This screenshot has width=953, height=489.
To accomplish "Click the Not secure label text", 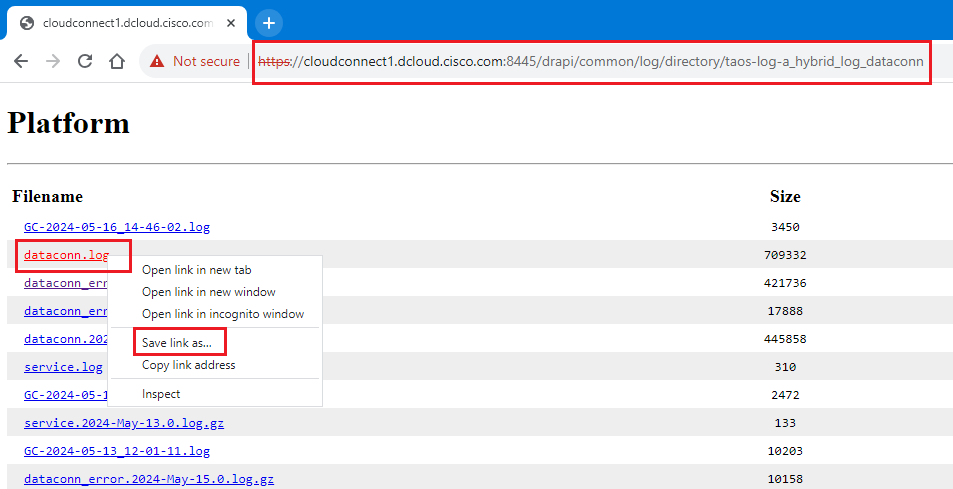I will point(206,61).
